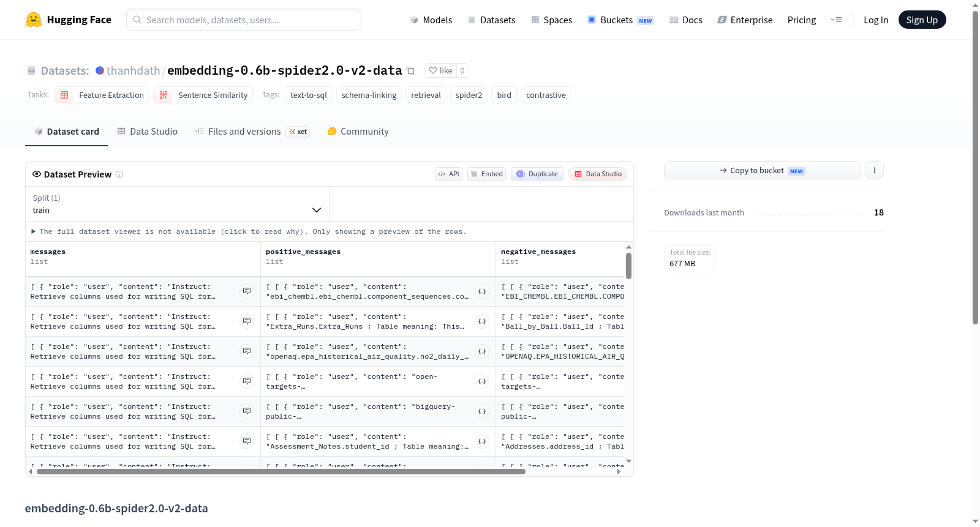The image size is (980, 527).
Task: Open the Split train dropdown
Action: coord(177,204)
